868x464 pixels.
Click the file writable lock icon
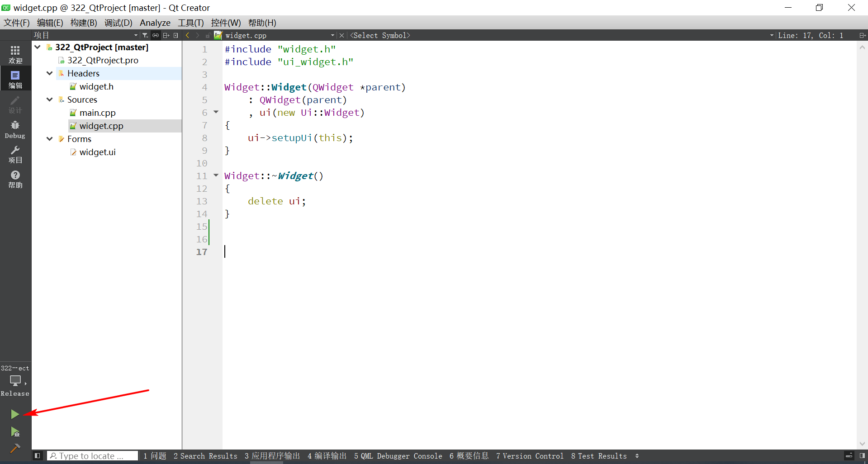tap(208, 35)
